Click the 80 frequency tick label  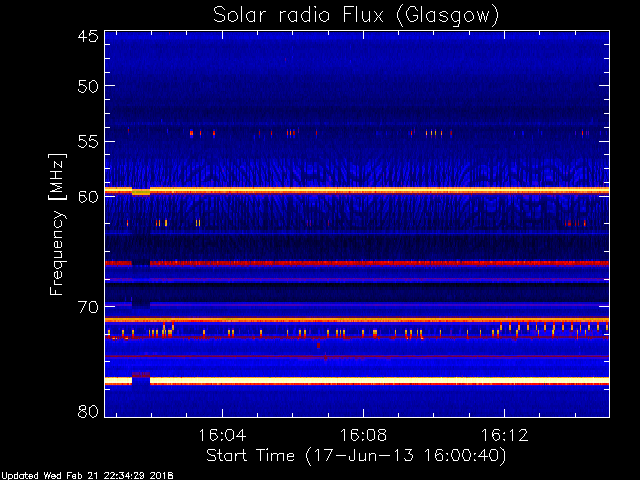[x=88, y=412]
